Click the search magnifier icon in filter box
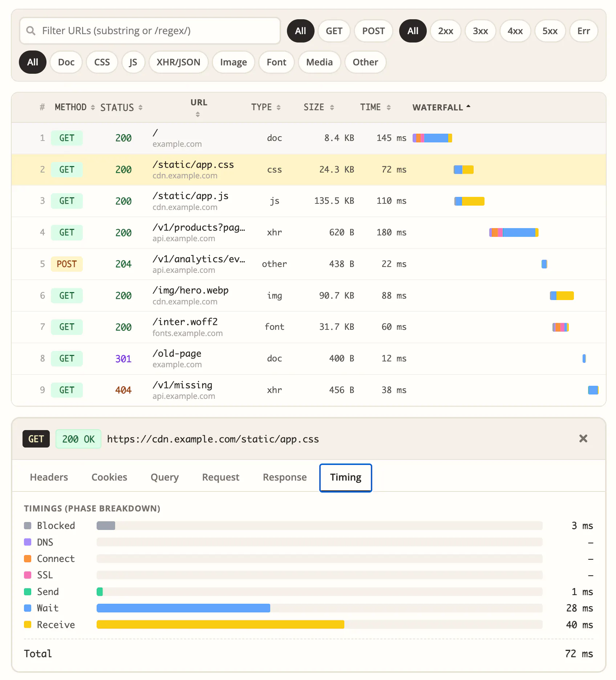This screenshot has height=680, width=616. [31, 31]
